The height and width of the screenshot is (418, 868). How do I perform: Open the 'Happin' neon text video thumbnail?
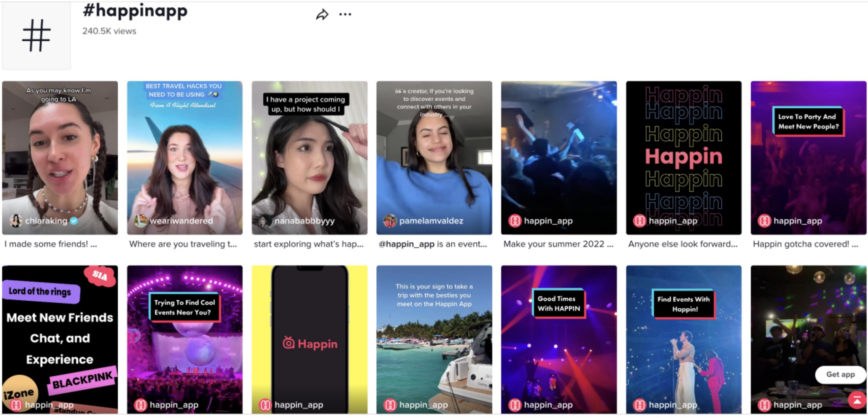click(x=684, y=158)
